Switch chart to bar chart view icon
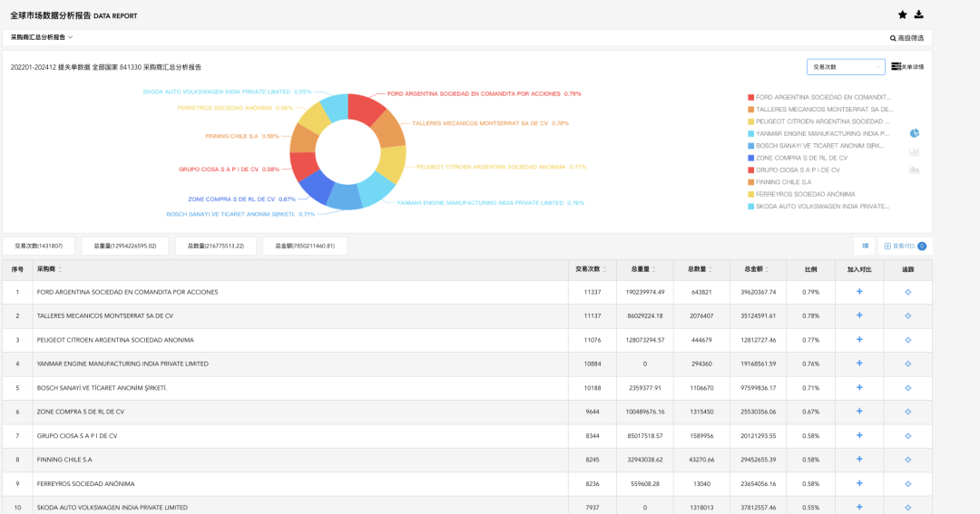Screen dimensions: 980x514 915,151
